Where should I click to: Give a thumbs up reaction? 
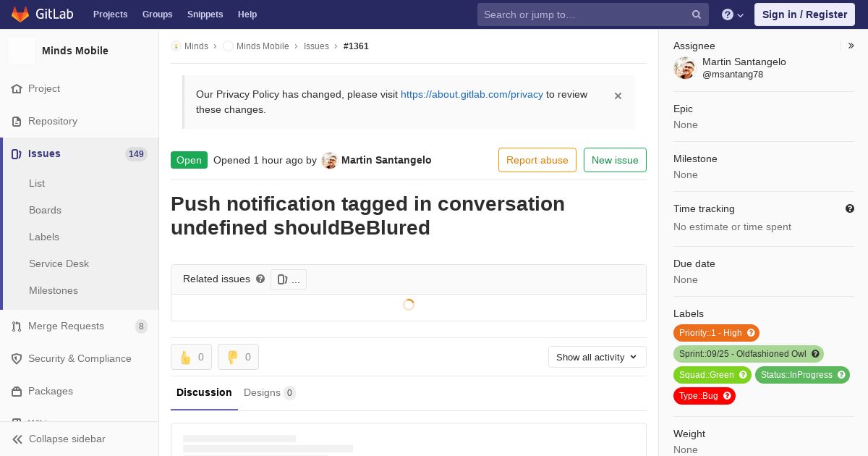click(x=192, y=357)
